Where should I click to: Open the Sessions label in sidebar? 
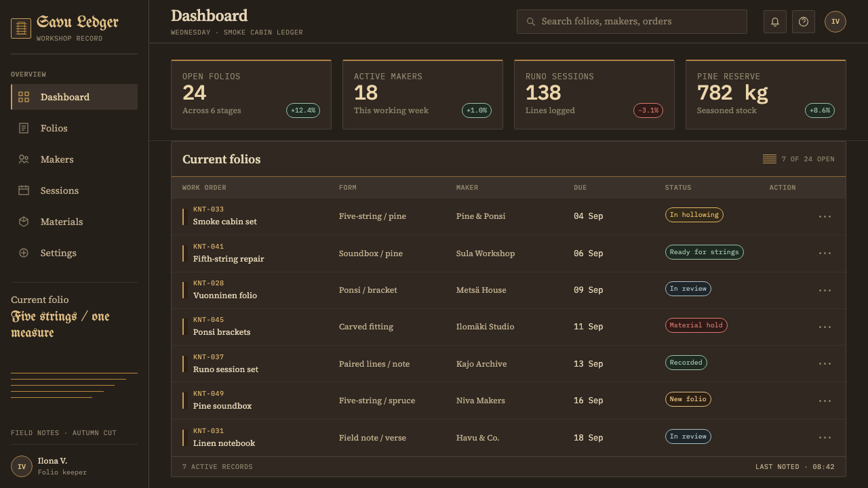coord(60,190)
